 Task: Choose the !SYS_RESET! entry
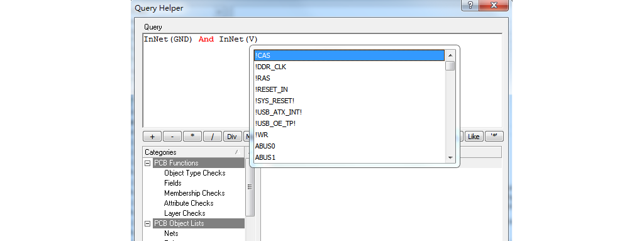349,101
